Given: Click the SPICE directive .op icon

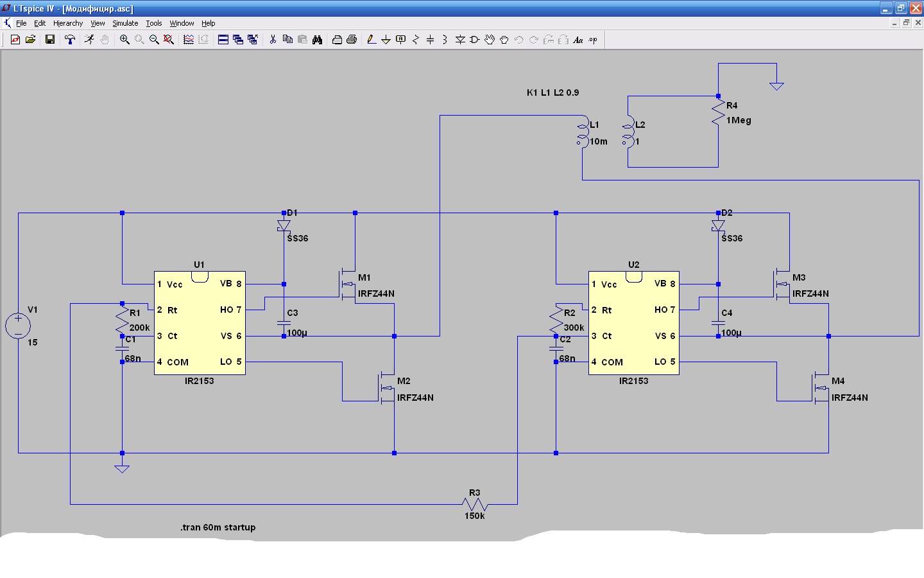Looking at the screenshot, I should (x=593, y=40).
